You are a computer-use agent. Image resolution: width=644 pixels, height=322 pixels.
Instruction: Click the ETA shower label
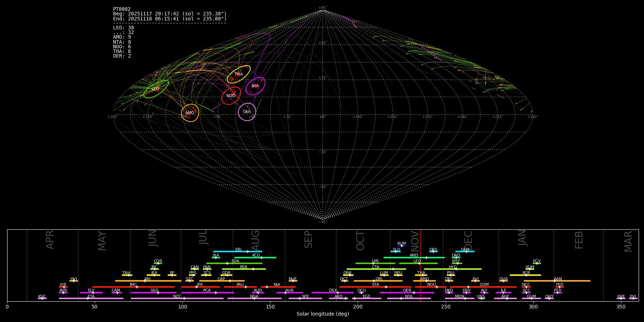coord(91,297)
